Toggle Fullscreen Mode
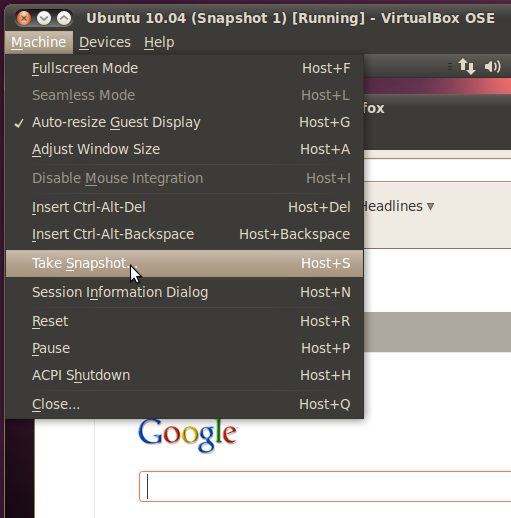This screenshot has height=518, width=511. click(x=184, y=68)
